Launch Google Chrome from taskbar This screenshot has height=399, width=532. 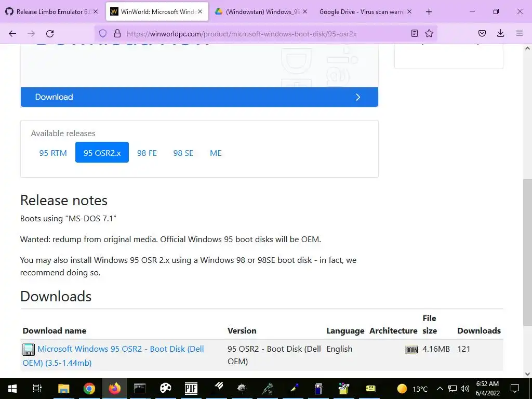[89, 389]
